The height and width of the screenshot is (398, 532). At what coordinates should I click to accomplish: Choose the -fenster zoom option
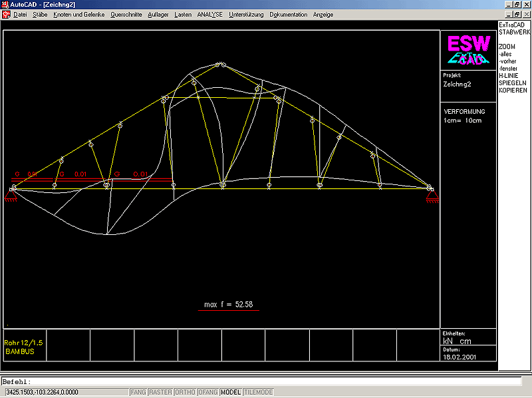508,69
